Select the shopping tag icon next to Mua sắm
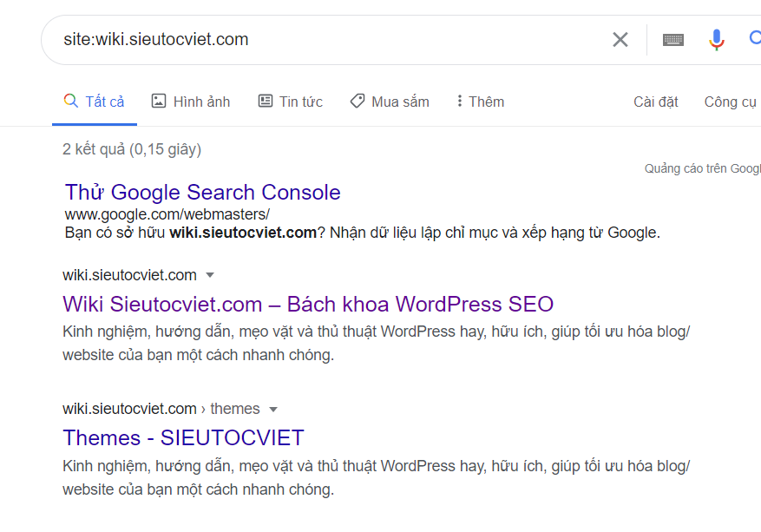The height and width of the screenshot is (532, 761). point(358,101)
